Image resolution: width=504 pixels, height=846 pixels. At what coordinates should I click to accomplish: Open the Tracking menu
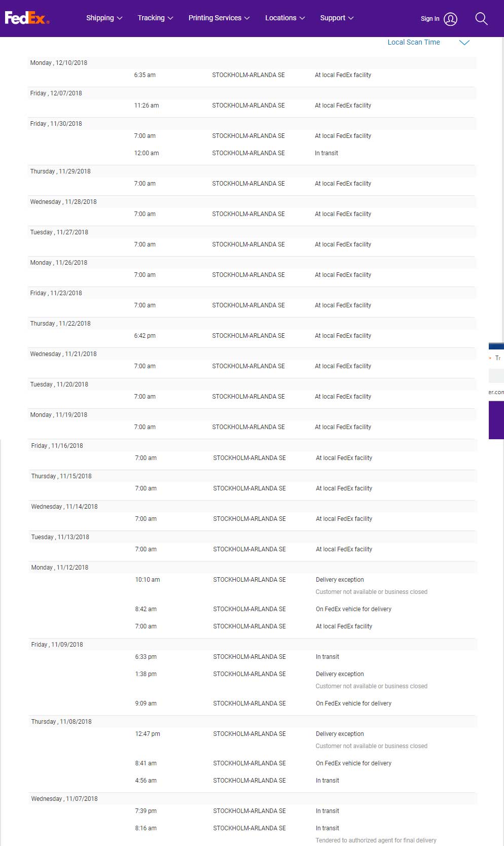(155, 18)
